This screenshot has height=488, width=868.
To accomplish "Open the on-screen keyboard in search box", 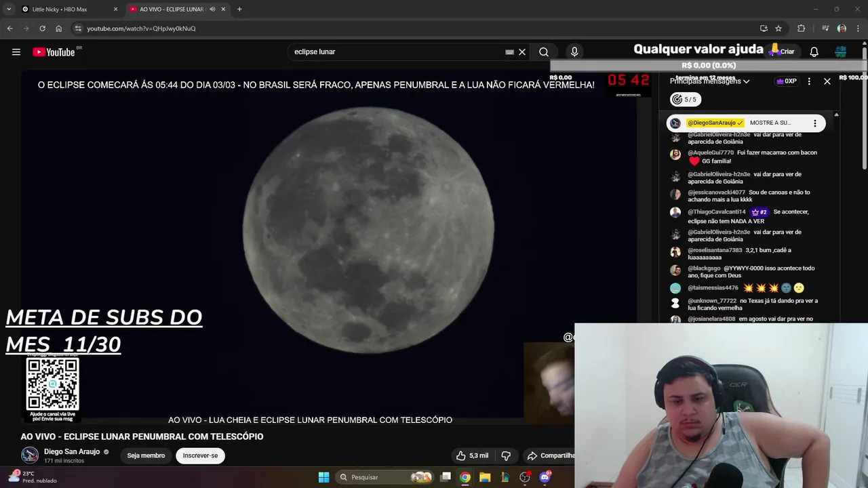I will 509,52.
